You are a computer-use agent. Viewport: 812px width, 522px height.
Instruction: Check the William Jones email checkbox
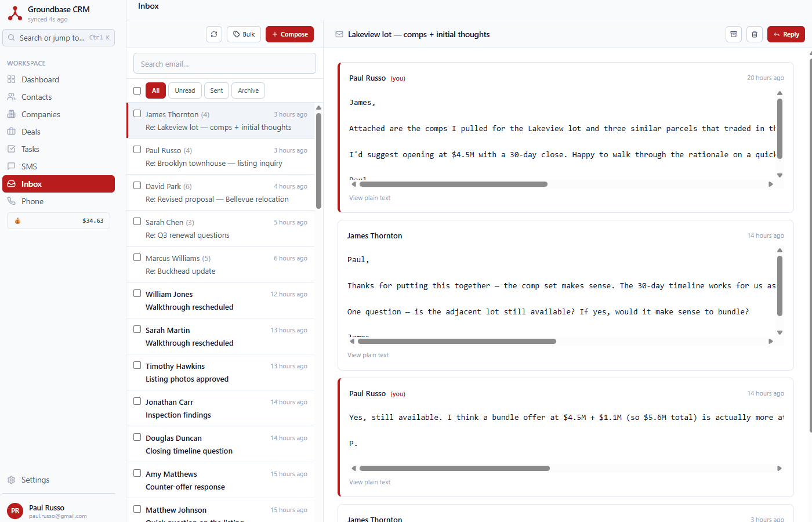pyautogui.click(x=137, y=293)
